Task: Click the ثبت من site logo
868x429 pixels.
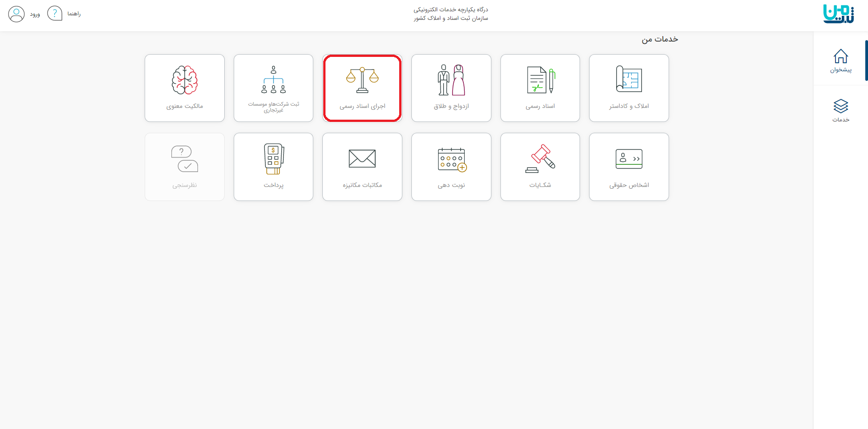Action: [x=838, y=14]
